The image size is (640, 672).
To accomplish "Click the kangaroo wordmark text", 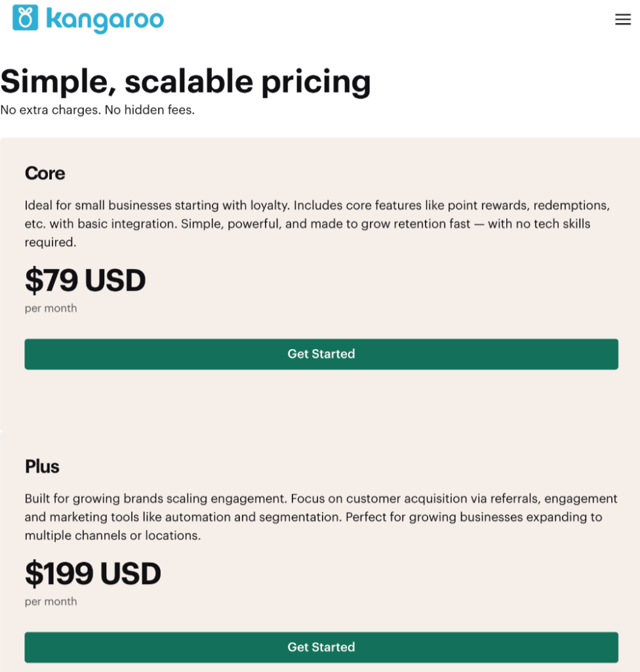I will pyautogui.click(x=105, y=19).
